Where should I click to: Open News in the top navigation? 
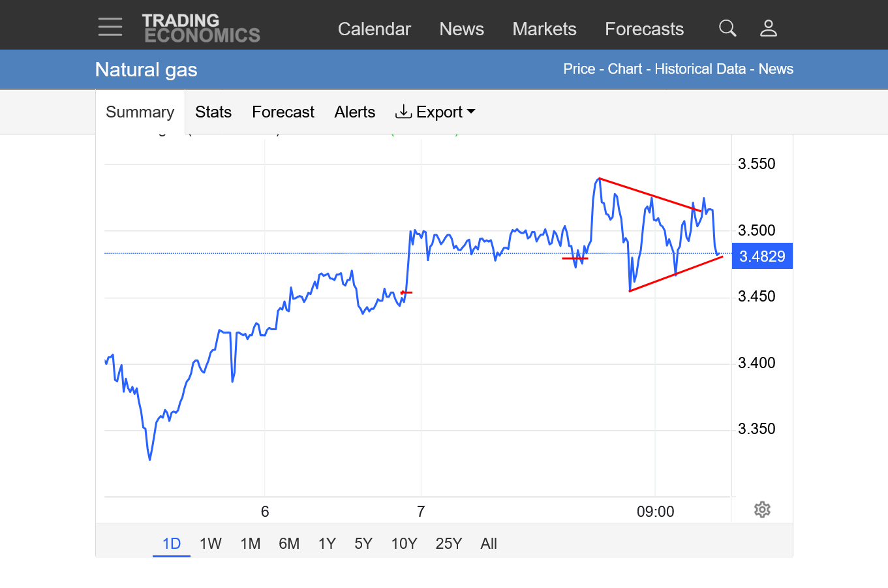pos(461,29)
